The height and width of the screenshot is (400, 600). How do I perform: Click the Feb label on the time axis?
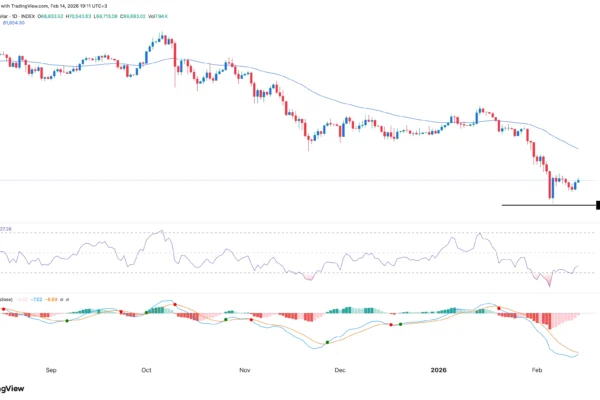(536, 369)
